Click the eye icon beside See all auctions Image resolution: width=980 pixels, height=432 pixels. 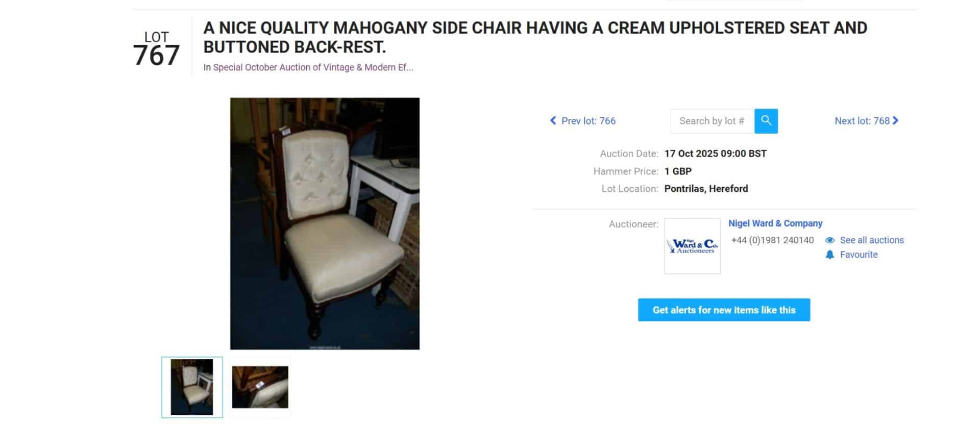pyautogui.click(x=830, y=240)
